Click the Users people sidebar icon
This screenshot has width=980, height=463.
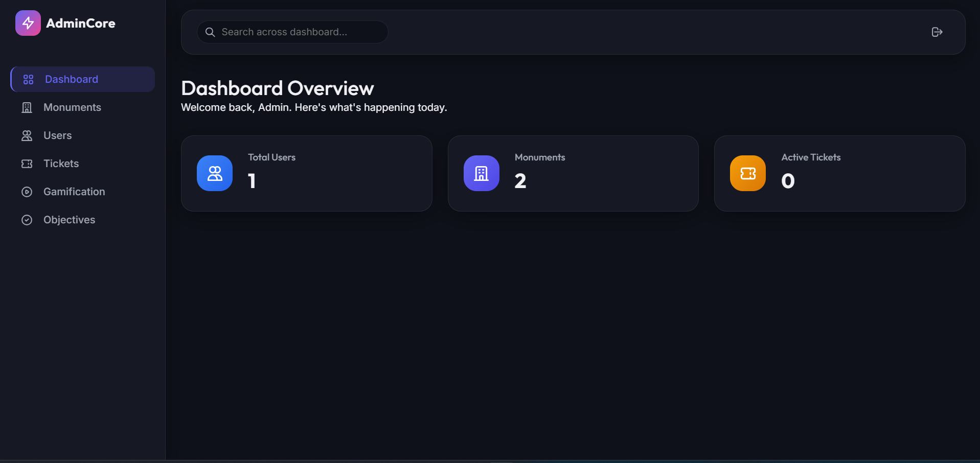(27, 135)
